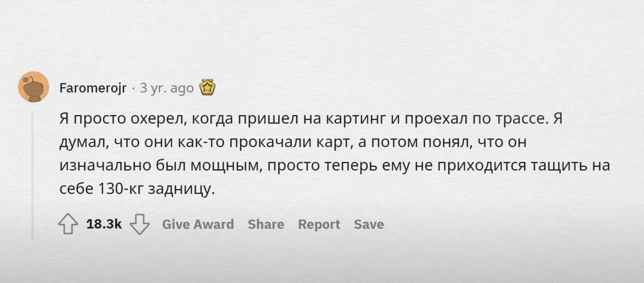
Task: Downvote the Faromerojr comment
Action: coord(139,224)
